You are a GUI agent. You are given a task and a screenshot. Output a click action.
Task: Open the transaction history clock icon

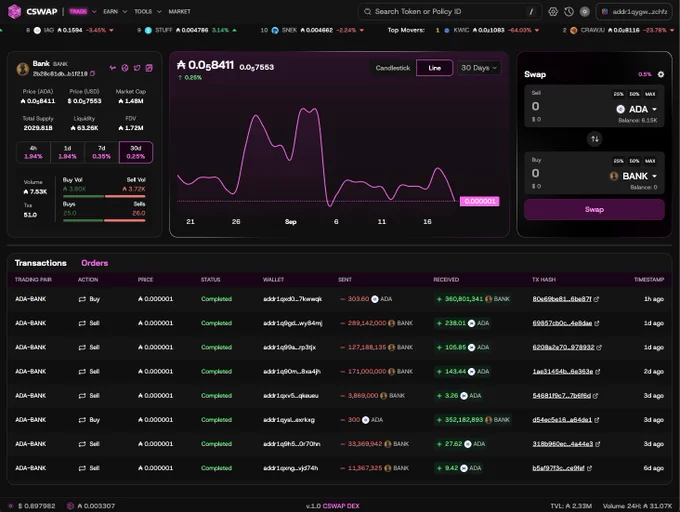pyautogui.click(x=569, y=12)
